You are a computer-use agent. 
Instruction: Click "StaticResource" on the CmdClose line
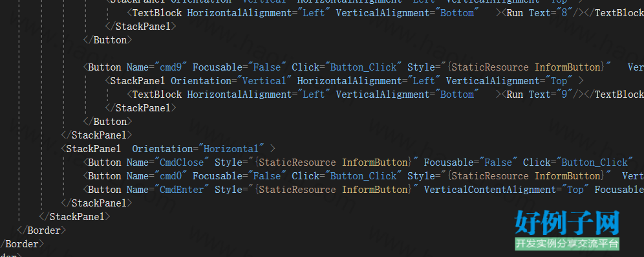[297, 162]
